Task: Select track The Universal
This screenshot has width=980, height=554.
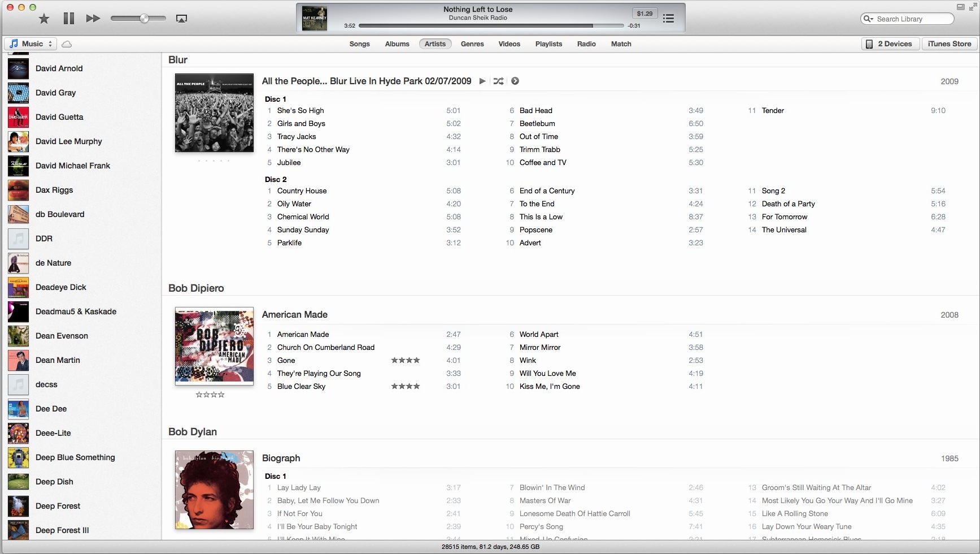Action: 784,230
